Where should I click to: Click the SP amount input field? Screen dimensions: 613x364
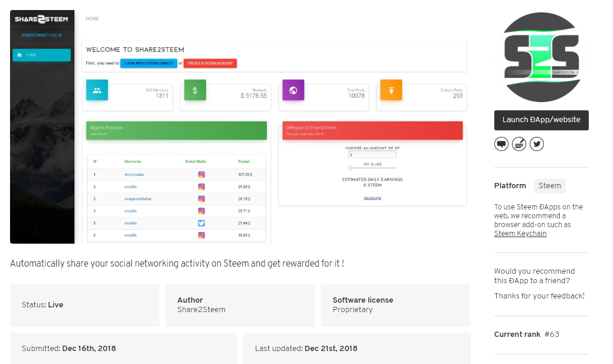point(373,155)
